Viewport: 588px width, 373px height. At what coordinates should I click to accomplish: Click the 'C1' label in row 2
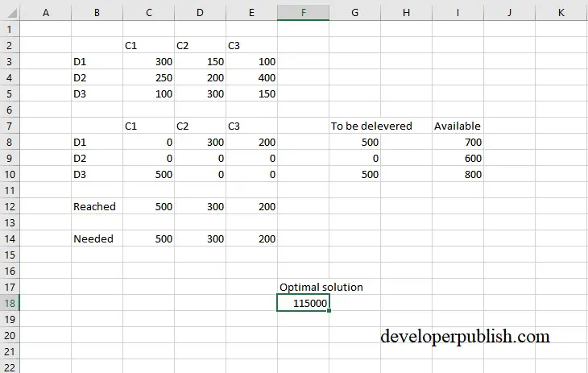(130, 45)
